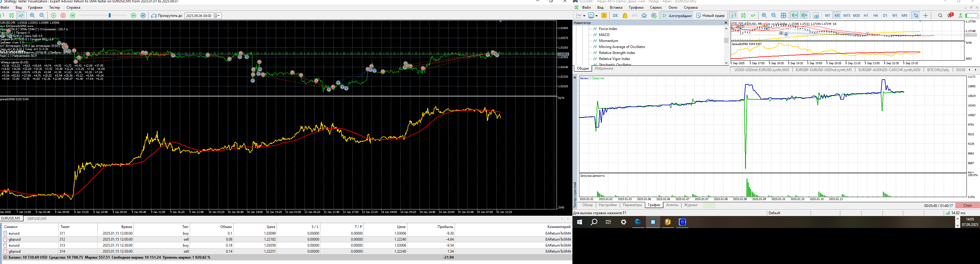The width and height of the screenshot is (980, 264).
Task: Toggle chart shift in terminal toolbar
Action: point(804,16)
